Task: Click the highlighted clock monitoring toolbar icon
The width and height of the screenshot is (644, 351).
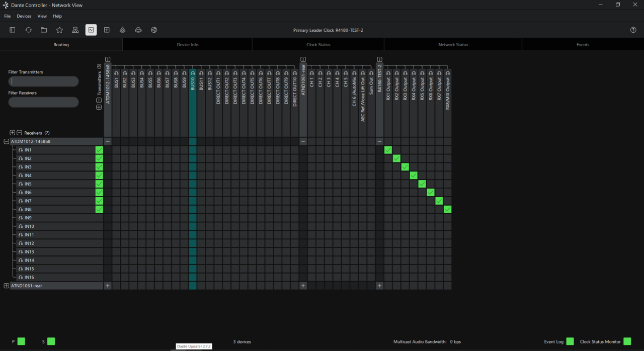Action: 91,30
